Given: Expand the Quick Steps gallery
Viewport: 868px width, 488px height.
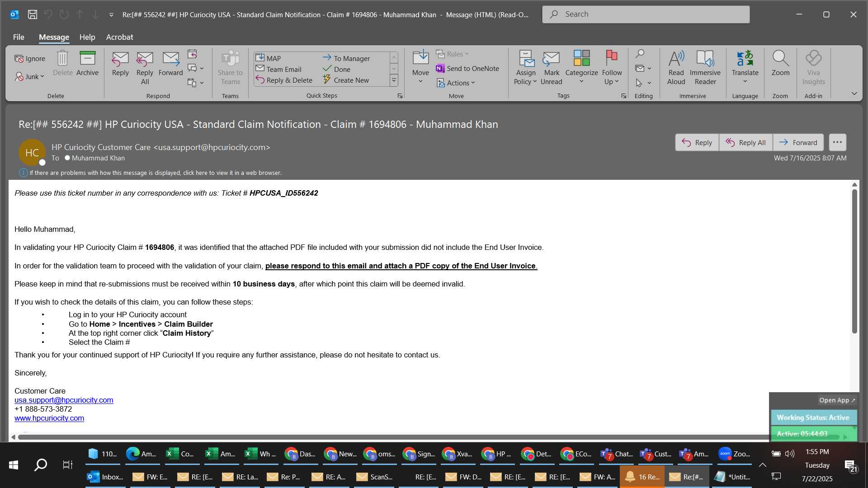Looking at the screenshot, I should pyautogui.click(x=394, y=80).
